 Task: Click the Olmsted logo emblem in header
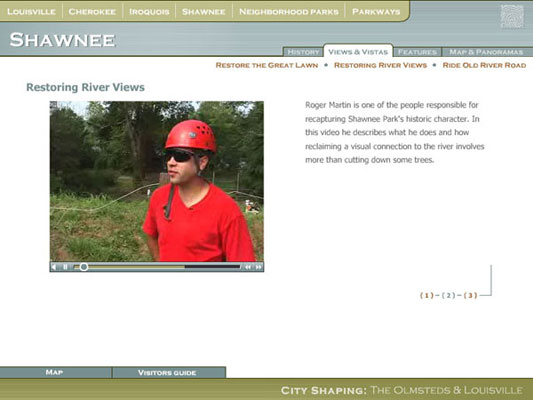coord(512,16)
